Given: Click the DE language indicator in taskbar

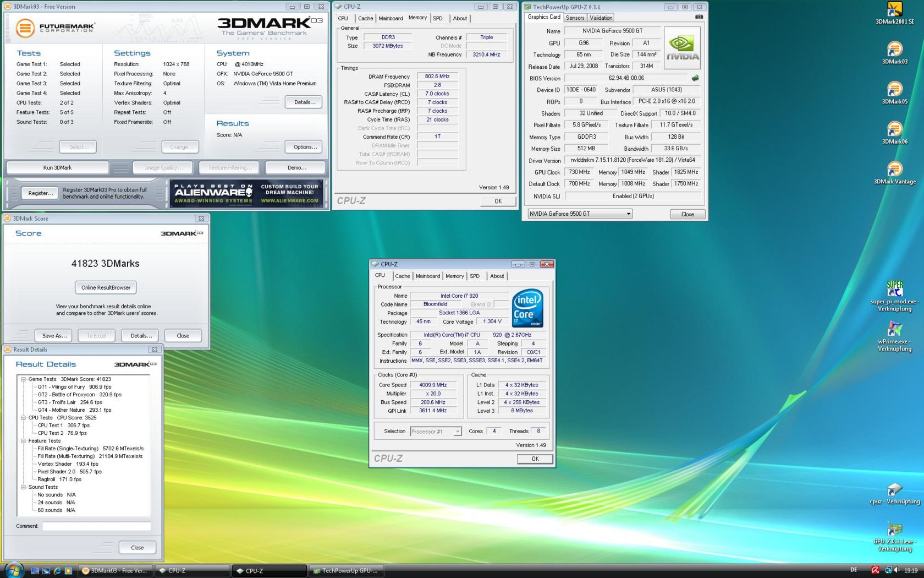Looking at the screenshot, I should [854, 570].
